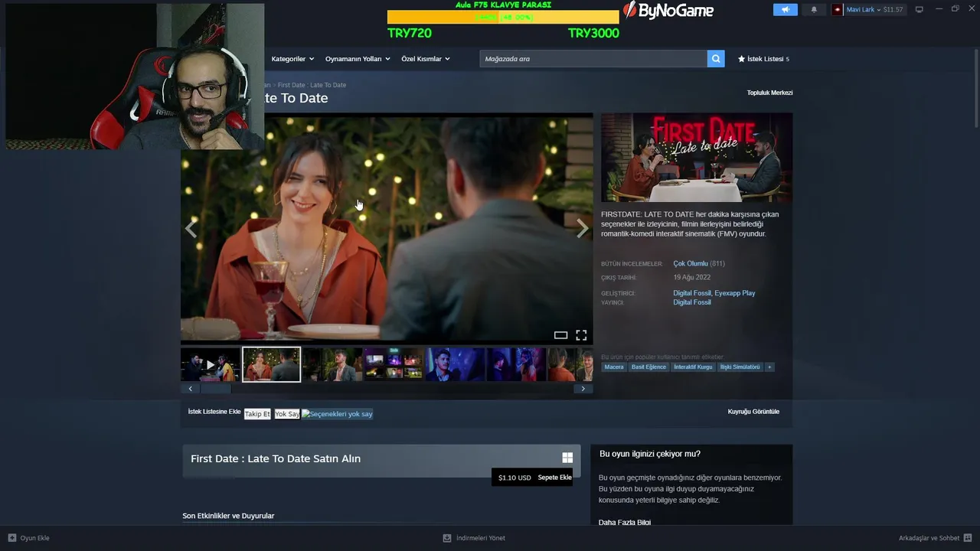
Task: Expand the Özel Kısımlar menu
Action: tap(426, 59)
